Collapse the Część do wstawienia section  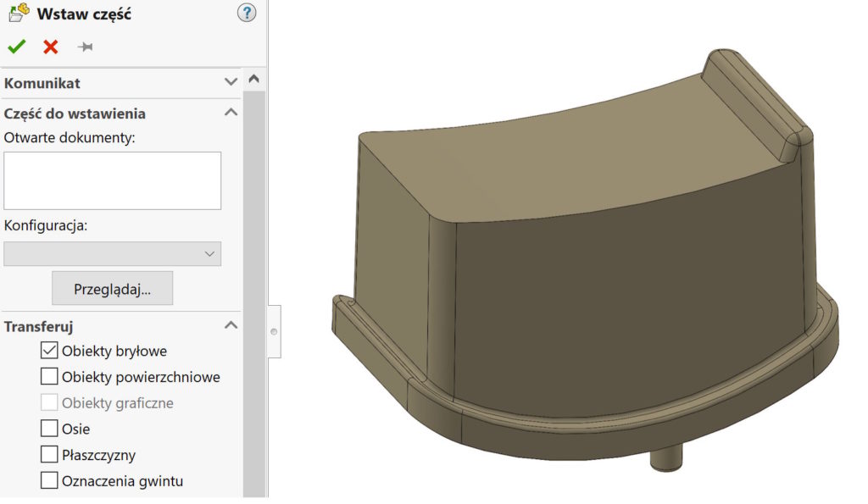click(x=231, y=114)
